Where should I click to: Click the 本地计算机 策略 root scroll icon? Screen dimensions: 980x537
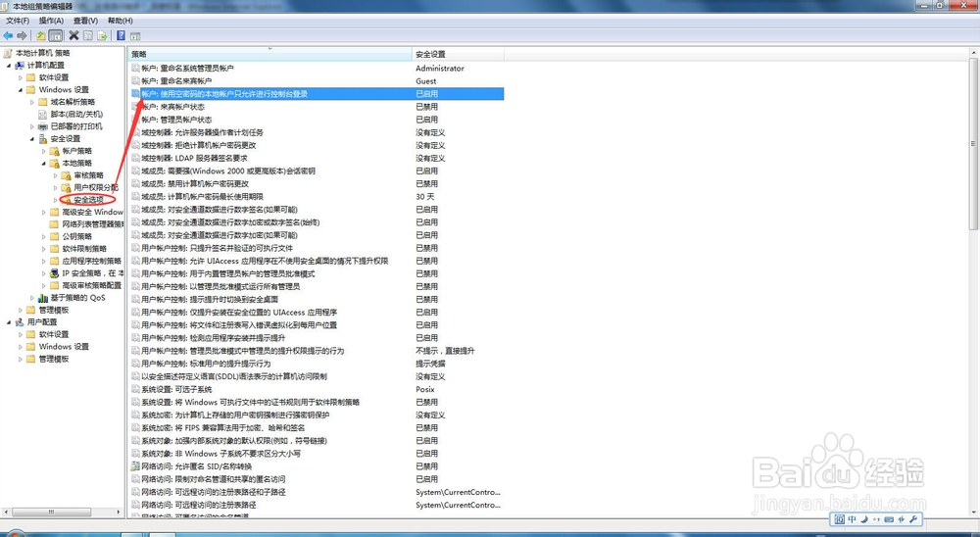pyautogui.click(x=8, y=53)
